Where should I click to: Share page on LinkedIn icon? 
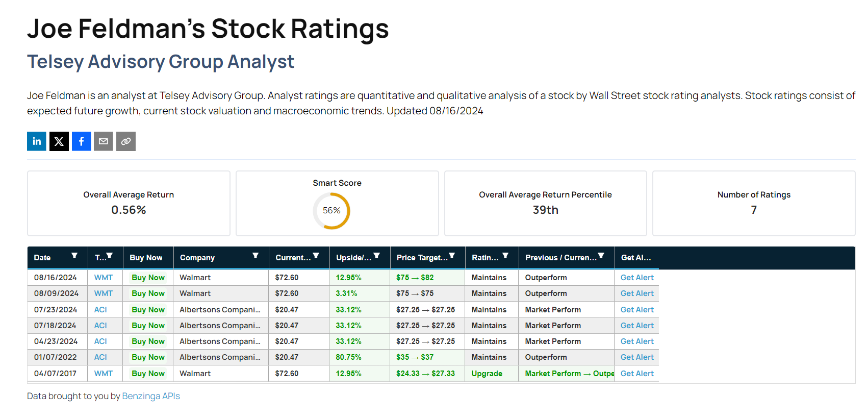37,141
